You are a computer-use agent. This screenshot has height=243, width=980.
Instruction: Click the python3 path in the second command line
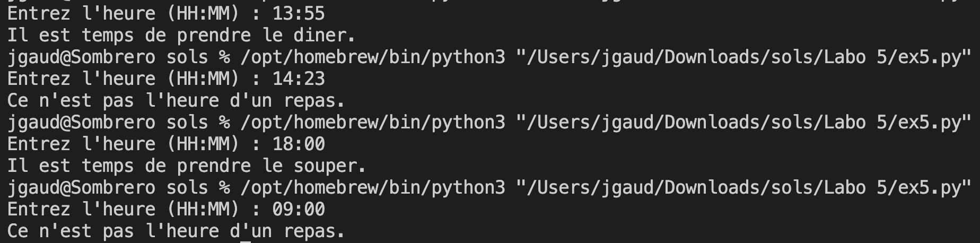[373, 122]
